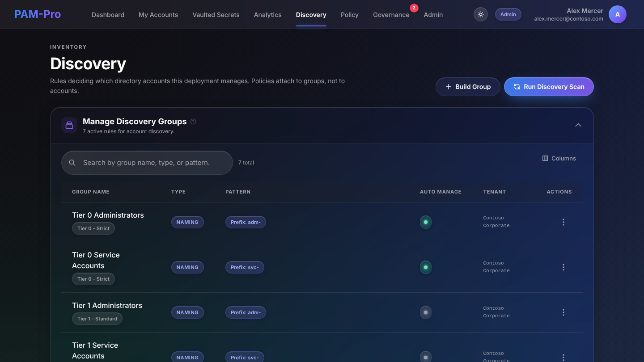
Task: Open actions menu for Tier 0 Service Accounts
Action: pos(563,267)
